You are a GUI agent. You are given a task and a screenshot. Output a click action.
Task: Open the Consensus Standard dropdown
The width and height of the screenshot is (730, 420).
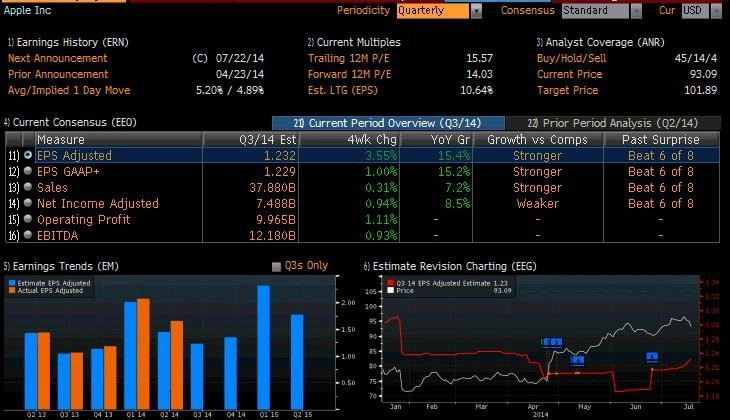tap(595, 11)
